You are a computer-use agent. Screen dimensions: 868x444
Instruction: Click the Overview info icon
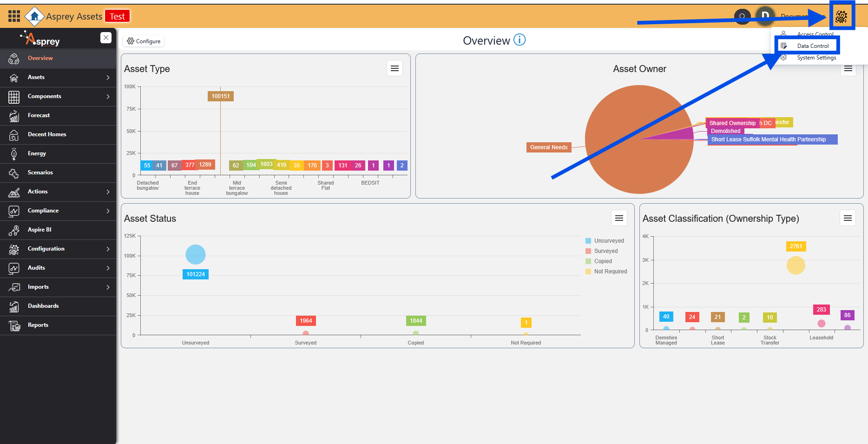[519, 40]
